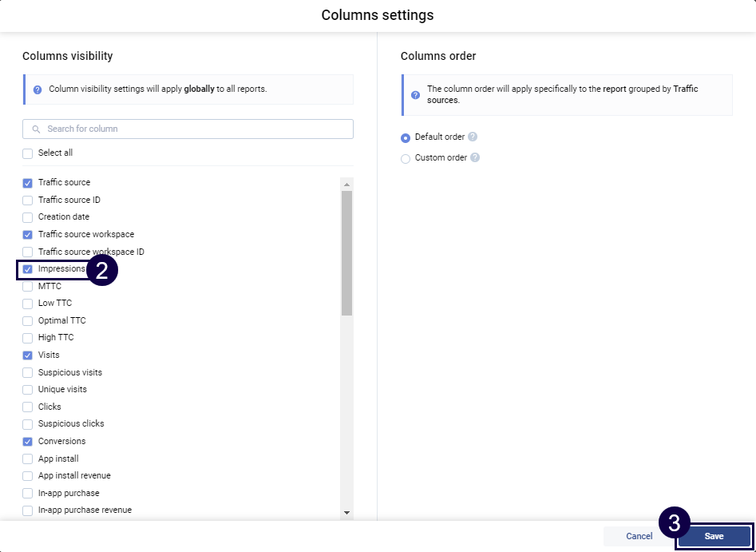
Task: Click the column list scrollbar thumb
Action: pyautogui.click(x=346, y=252)
